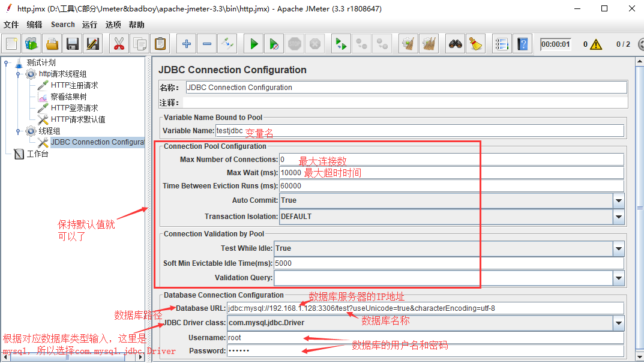Select HTTP登录请求 in the tree
Viewport: 644px width, 363px height.
tap(74, 108)
